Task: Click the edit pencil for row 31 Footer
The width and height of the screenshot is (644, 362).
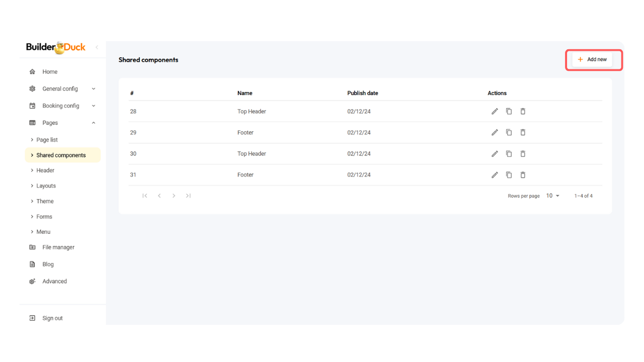Action: pos(495,175)
